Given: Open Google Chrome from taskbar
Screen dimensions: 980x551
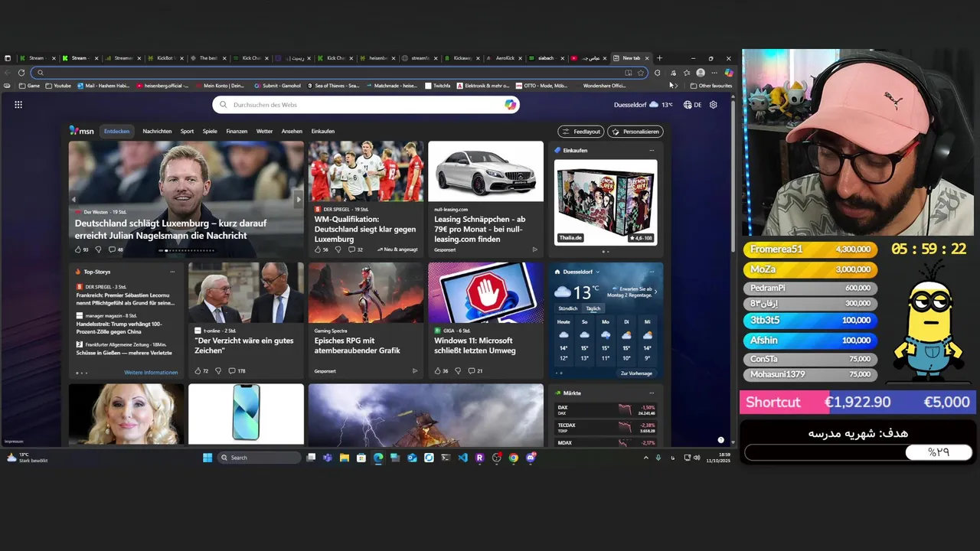Looking at the screenshot, I should coord(513,458).
